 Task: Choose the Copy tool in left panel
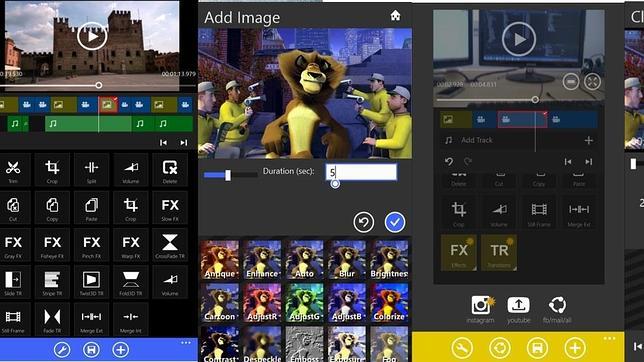(x=52, y=208)
